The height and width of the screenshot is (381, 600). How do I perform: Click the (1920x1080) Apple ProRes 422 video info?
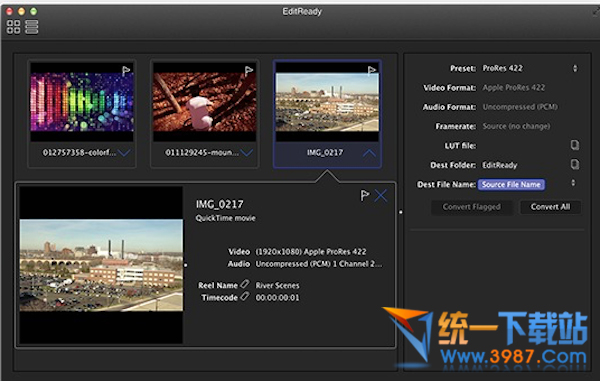click(x=311, y=252)
